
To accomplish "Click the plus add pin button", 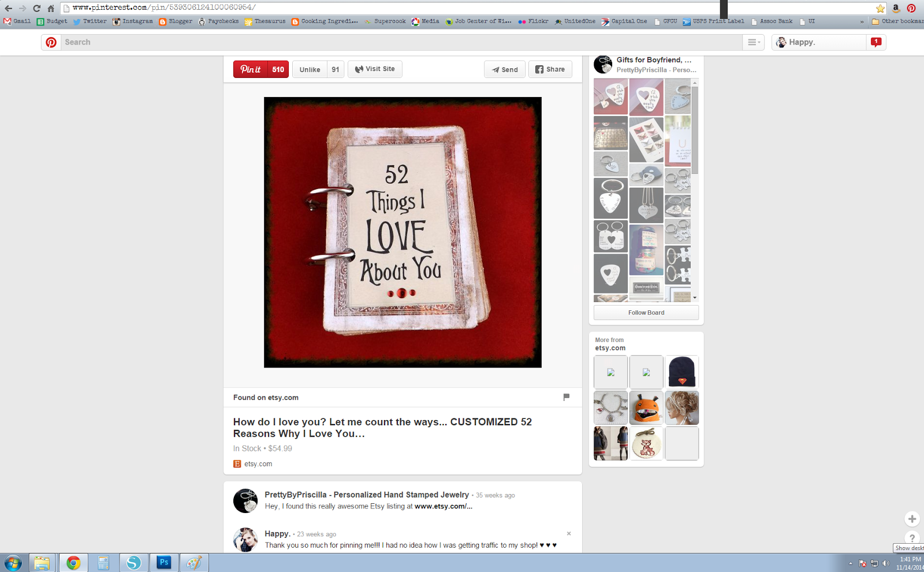I will point(912,519).
